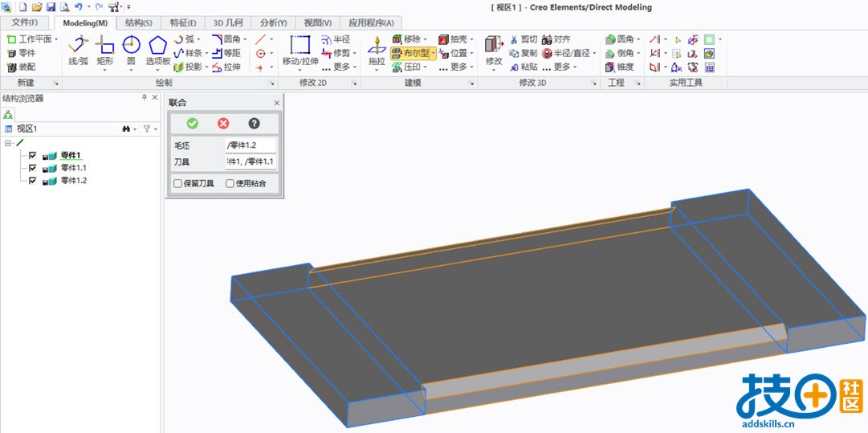Select 视区1 in the structure browser
The height and width of the screenshot is (433, 868).
[x=26, y=129]
